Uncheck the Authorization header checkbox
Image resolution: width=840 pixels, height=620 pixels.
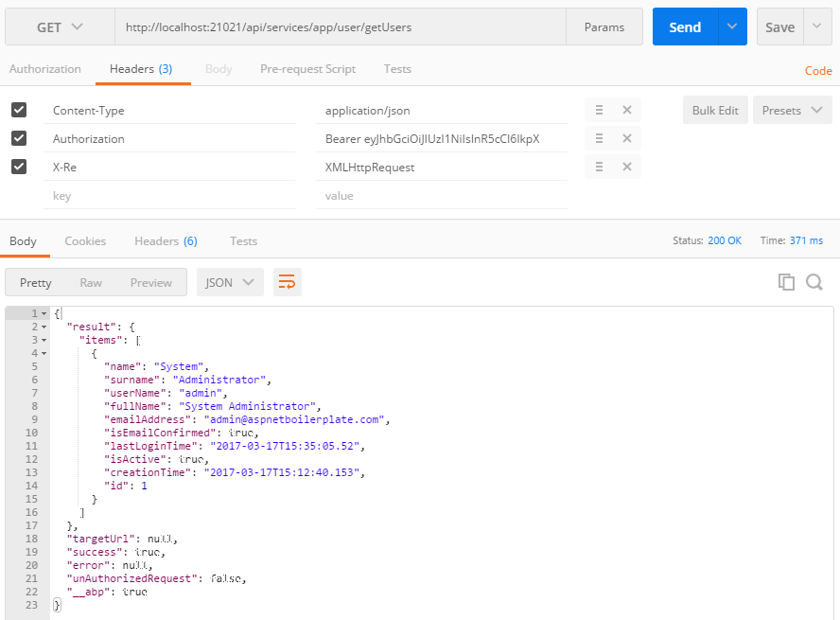point(19,138)
